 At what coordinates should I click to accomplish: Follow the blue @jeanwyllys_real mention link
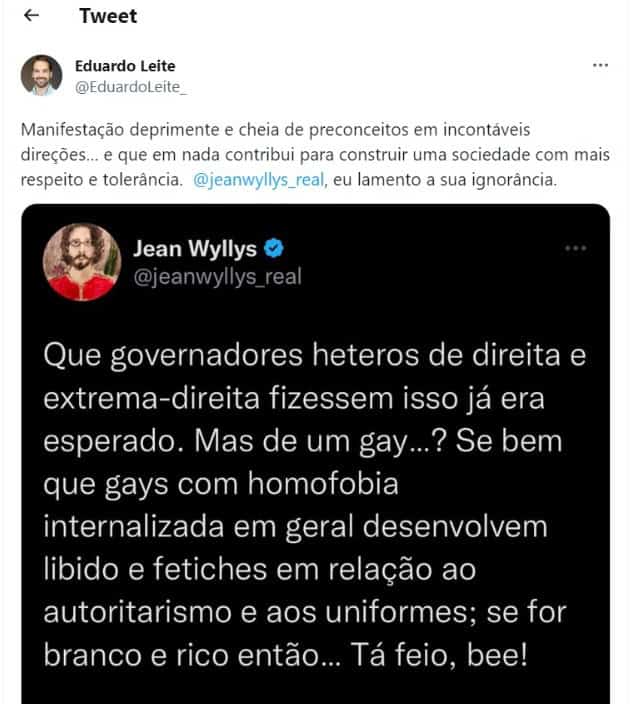259,180
